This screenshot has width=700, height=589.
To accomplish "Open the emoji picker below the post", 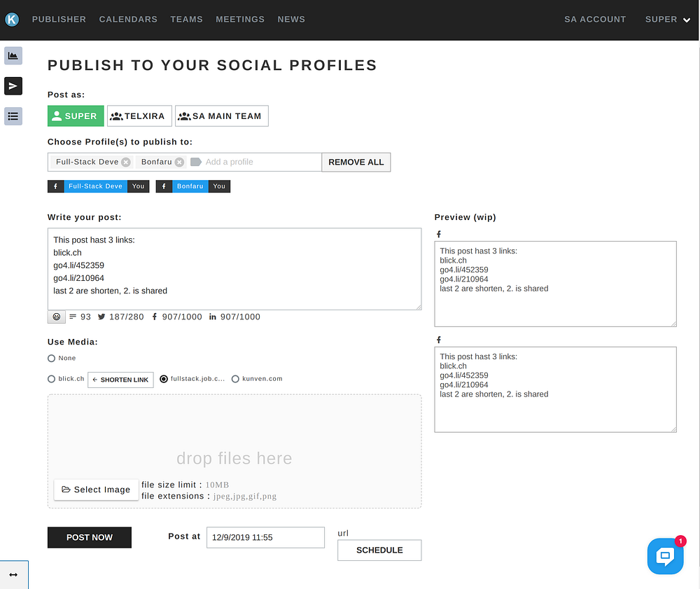I will (57, 317).
